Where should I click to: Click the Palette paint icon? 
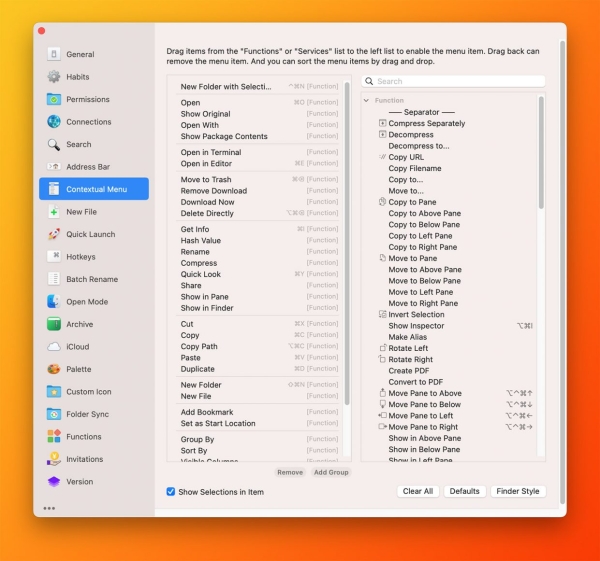[54, 369]
